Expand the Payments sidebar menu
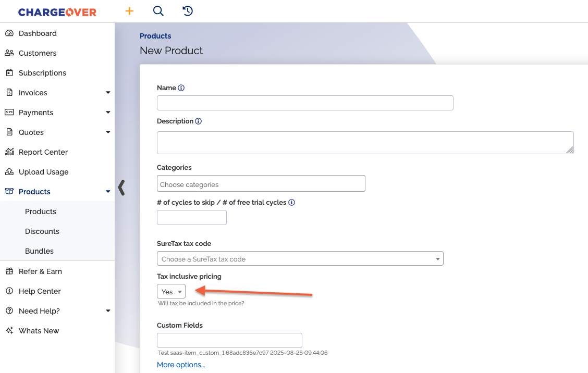 (108, 113)
